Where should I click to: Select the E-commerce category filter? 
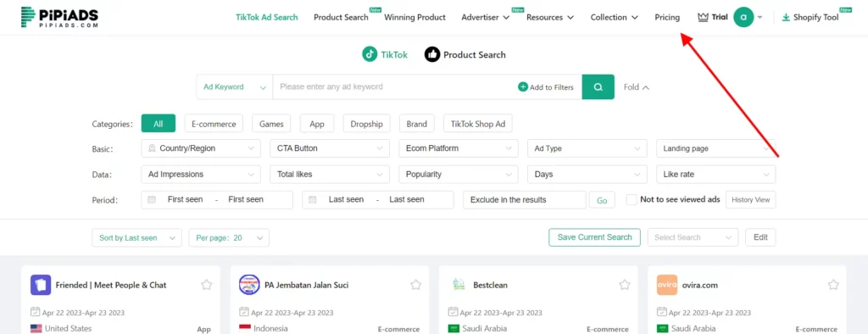point(214,124)
